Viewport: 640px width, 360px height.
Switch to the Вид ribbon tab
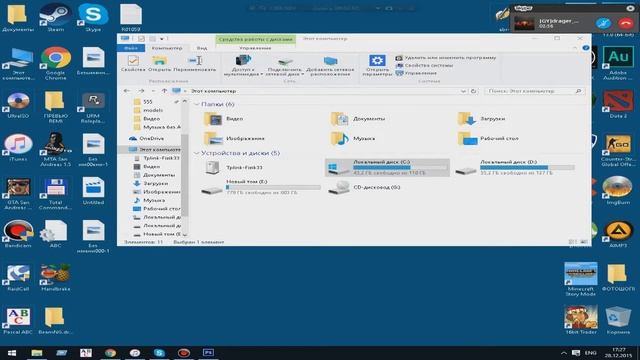pyautogui.click(x=202, y=48)
